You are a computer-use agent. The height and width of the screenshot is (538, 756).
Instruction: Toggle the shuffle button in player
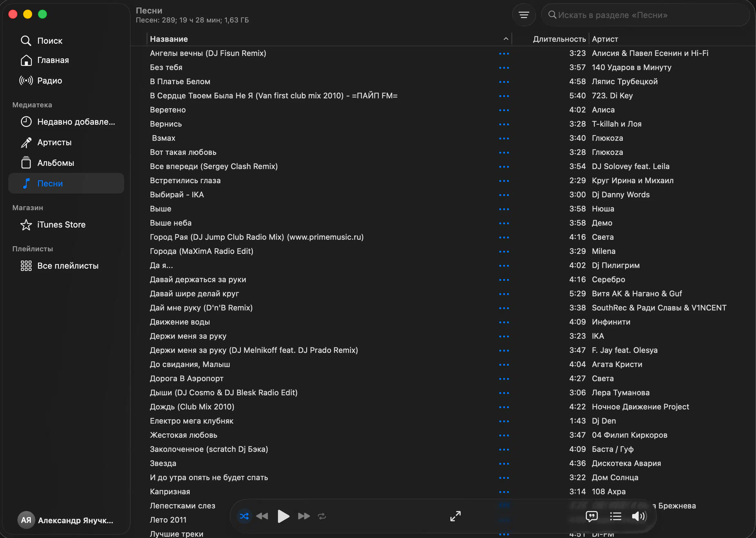tap(244, 516)
